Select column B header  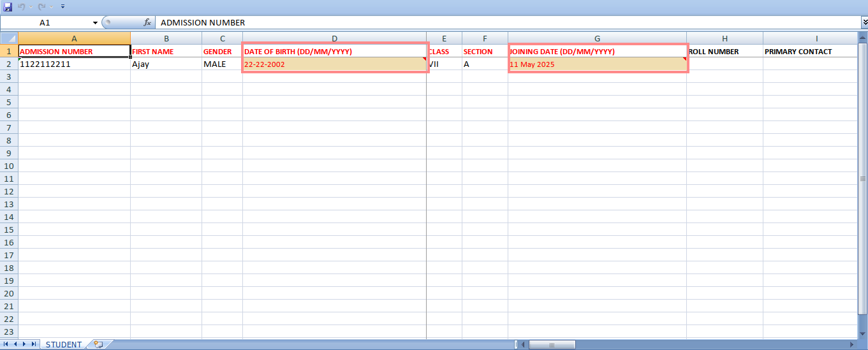[x=166, y=38]
